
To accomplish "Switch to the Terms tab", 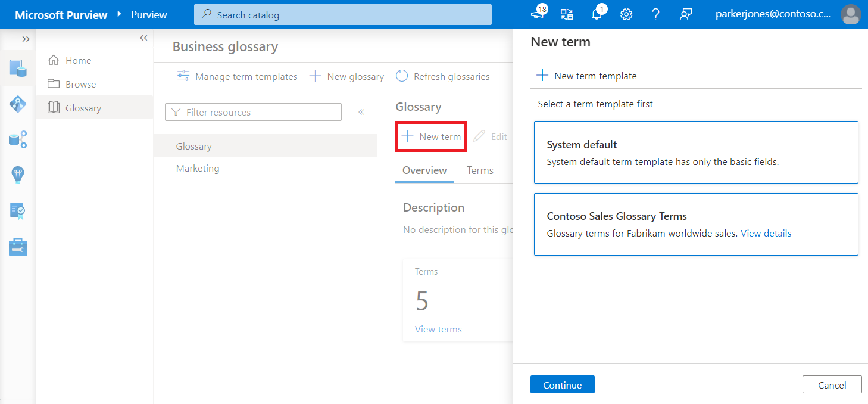I will 480,170.
